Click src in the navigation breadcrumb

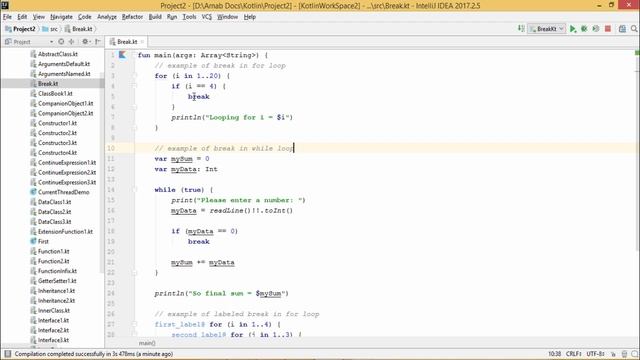tap(54, 29)
